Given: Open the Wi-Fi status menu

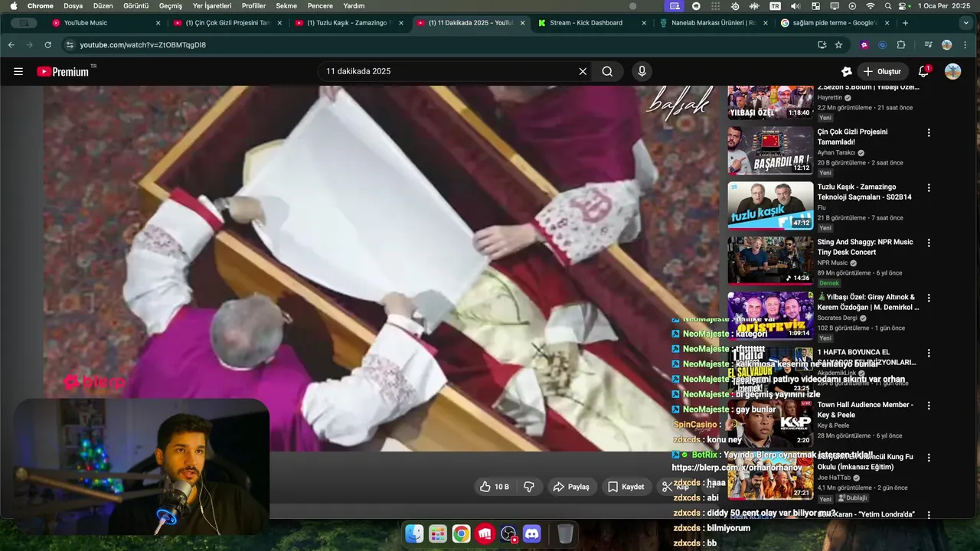Looking at the screenshot, I should point(870,6).
